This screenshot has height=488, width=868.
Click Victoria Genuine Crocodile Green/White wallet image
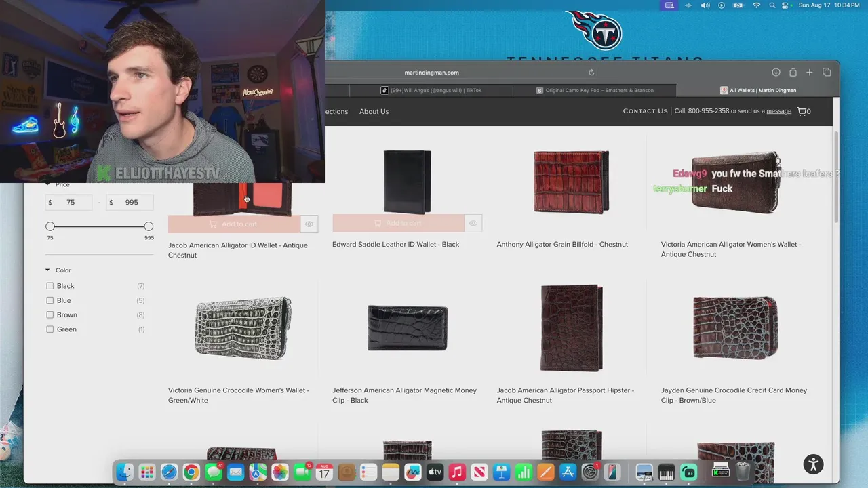[243, 328]
